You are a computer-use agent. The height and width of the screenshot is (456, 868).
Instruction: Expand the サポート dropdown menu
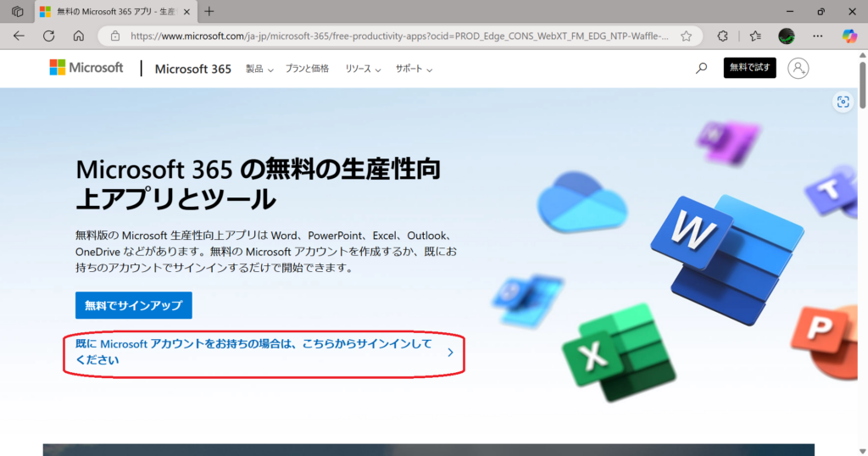coord(414,70)
